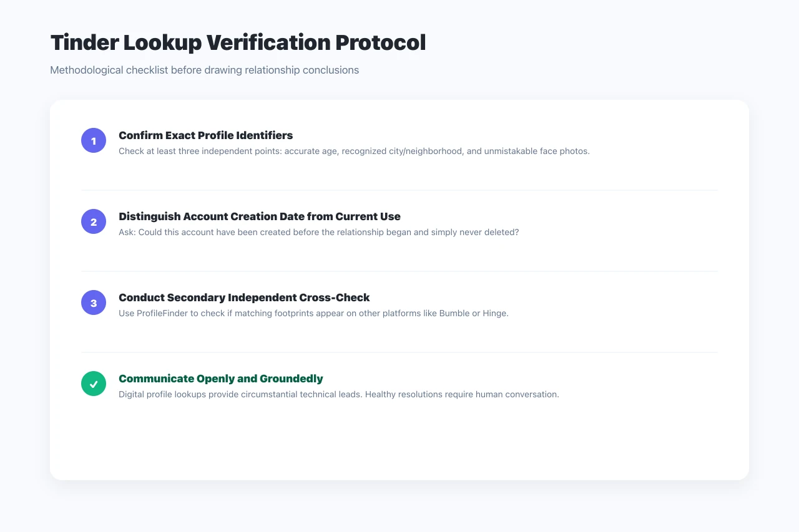
Task: Click the green checkmark badge
Action: point(94,384)
